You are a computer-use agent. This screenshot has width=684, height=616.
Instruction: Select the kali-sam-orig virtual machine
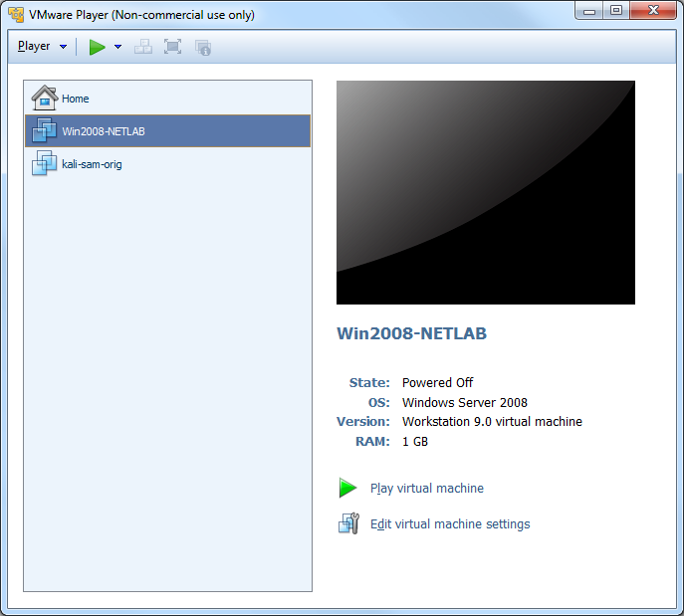point(167,164)
